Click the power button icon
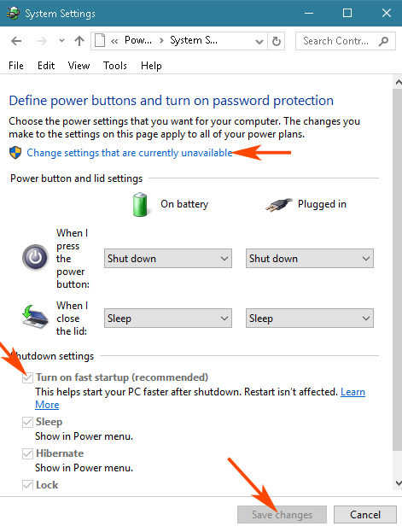Screen dimensions: 402x532 [x=35, y=258]
